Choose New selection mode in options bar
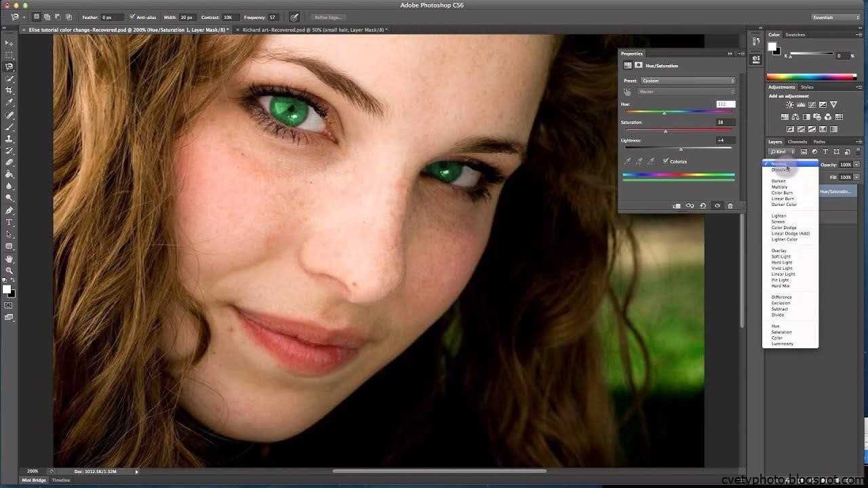Viewport: 868px width, 488px height. click(37, 17)
